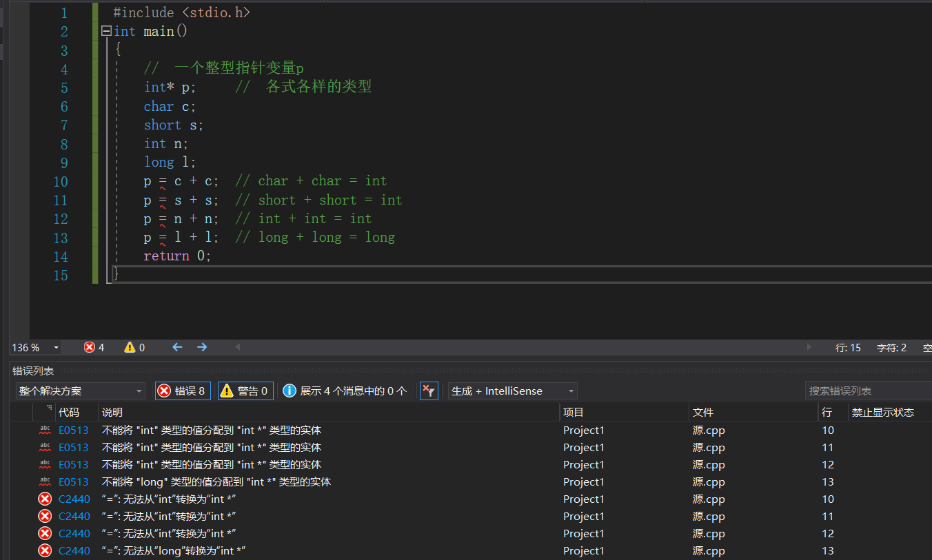Image resolution: width=932 pixels, height=560 pixels.
Task: Click red error icon on C2440 line 10 row
Action: pos(45,499)
